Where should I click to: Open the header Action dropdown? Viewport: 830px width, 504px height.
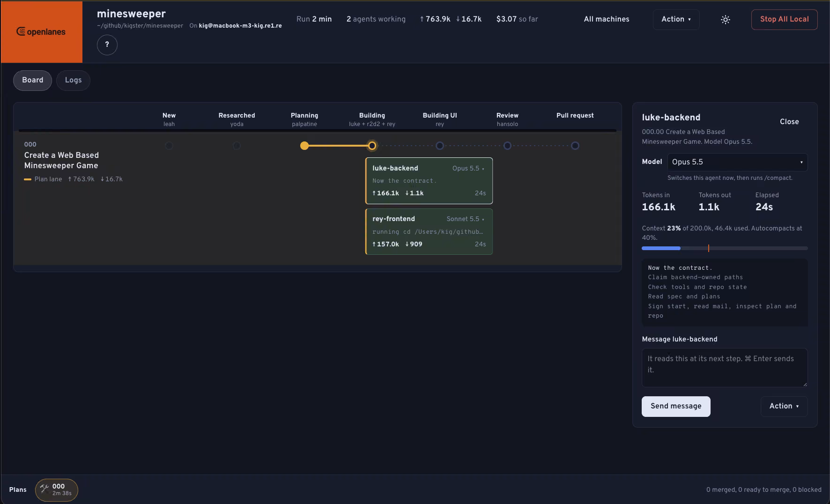(x=676, y=20)
